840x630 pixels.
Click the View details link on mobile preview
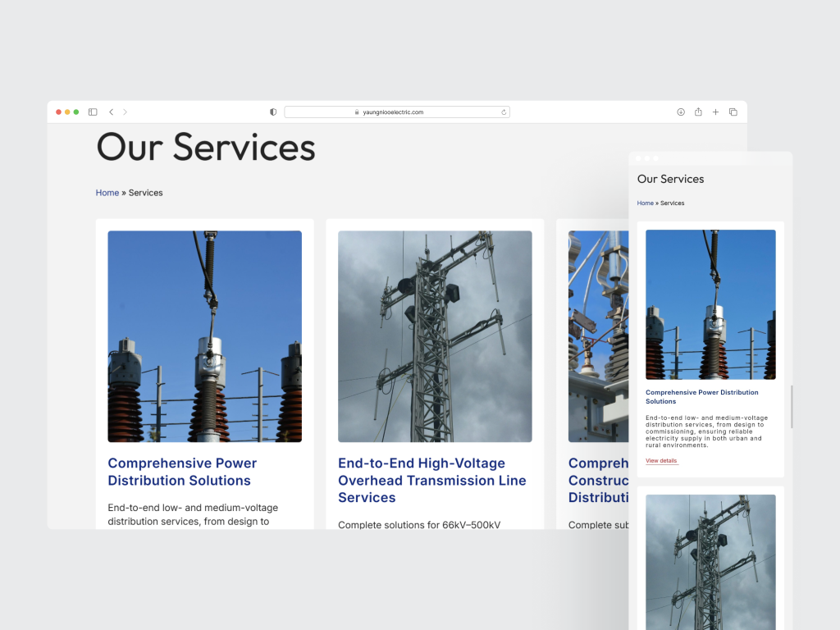661,460
